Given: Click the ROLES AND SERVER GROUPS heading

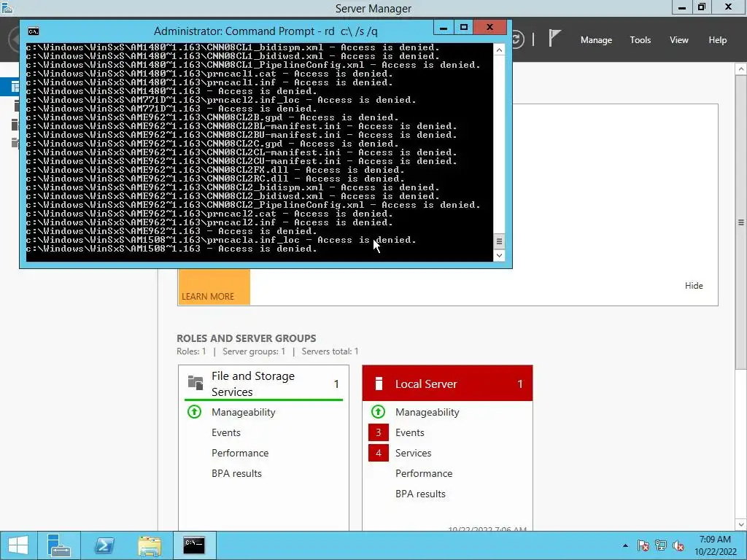Looking at the screenshot, I should 247,338.
